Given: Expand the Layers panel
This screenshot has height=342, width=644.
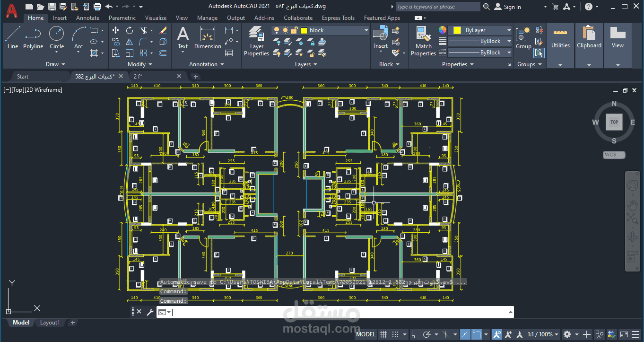Looking at the screenshot, I should coord(306,64).
